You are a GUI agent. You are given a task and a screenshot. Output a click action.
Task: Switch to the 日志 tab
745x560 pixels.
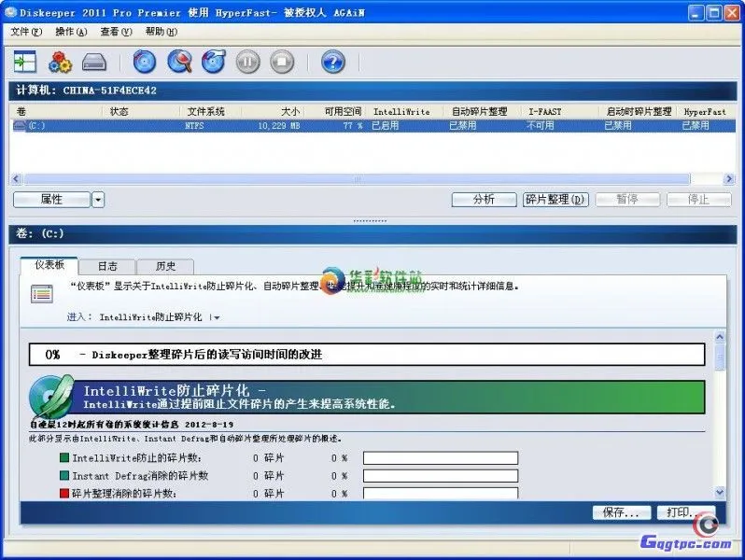click(107, 266)
